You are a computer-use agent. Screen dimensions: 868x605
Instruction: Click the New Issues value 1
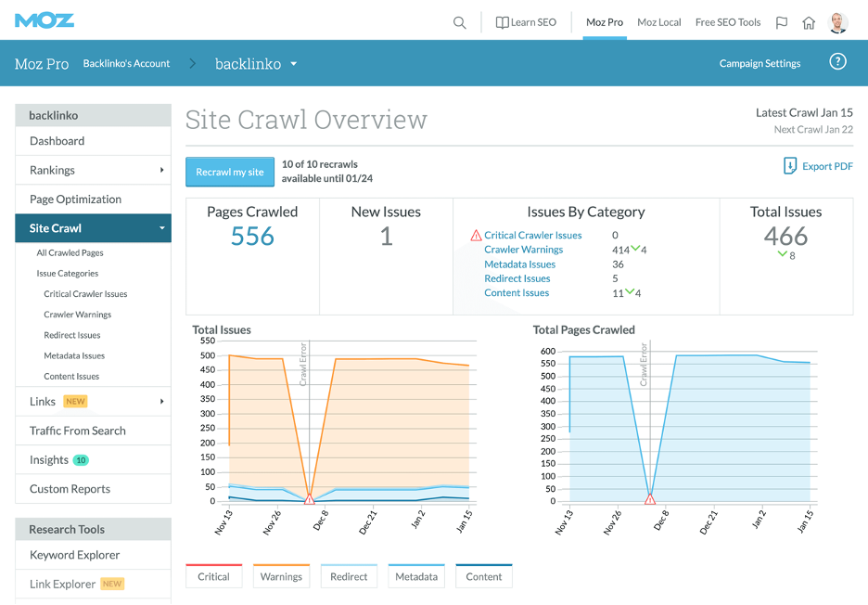click(387, 236)
